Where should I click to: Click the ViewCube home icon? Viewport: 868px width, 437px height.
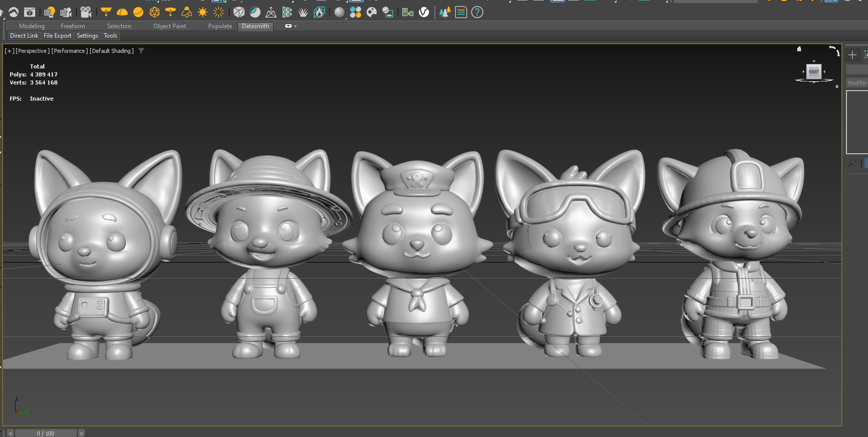(x=799, y=49)
